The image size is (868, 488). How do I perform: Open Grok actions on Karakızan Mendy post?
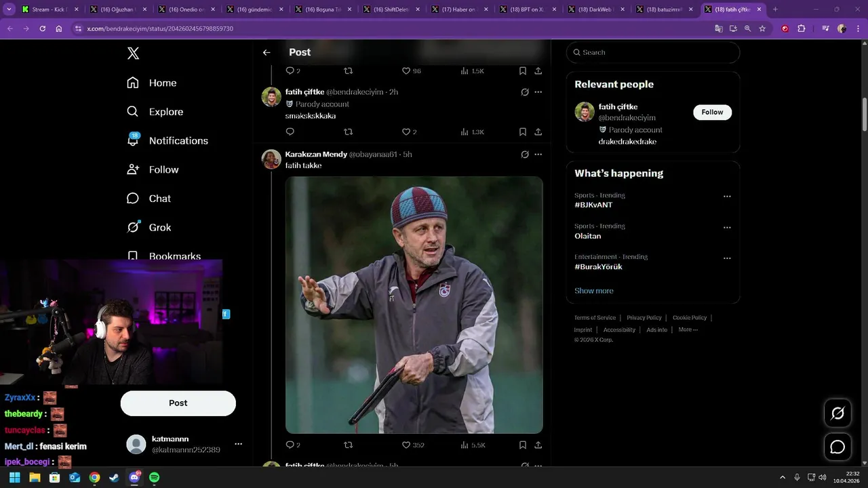pos(525,155)
